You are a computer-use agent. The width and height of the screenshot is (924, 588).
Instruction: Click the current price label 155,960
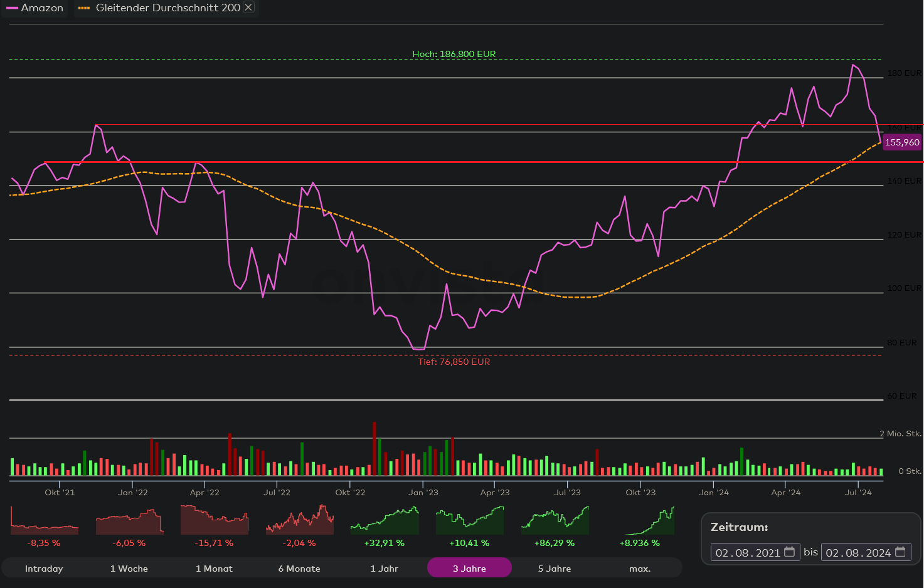click(x=902, y=142)
